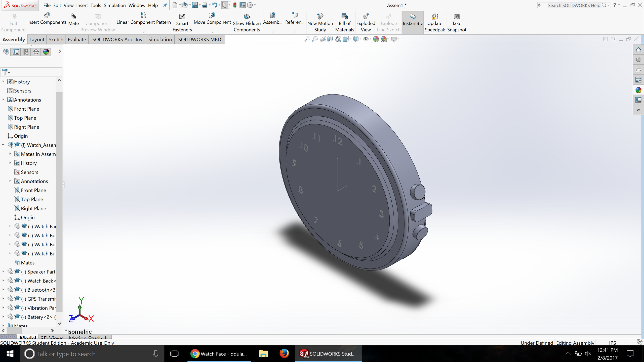Select the Top Plane tree item
This screenshot has width=644, height=362.
25,118
